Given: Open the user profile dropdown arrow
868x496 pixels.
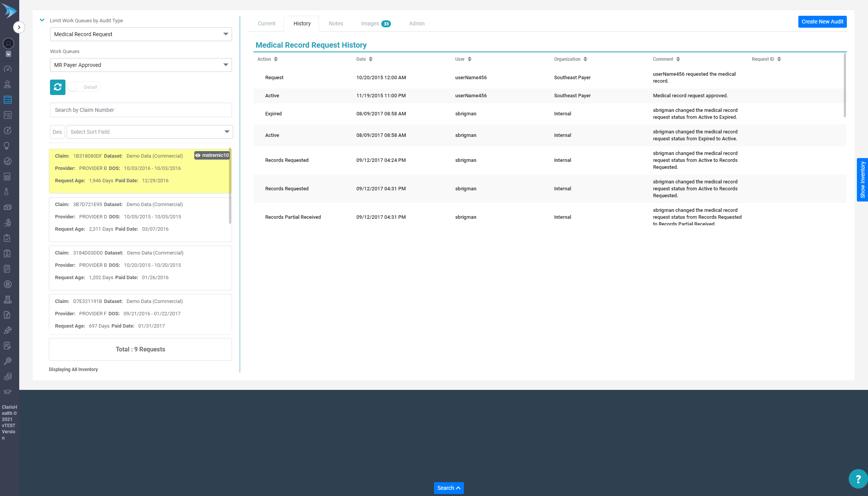Looking at the screenshot, I should (8, 54).
